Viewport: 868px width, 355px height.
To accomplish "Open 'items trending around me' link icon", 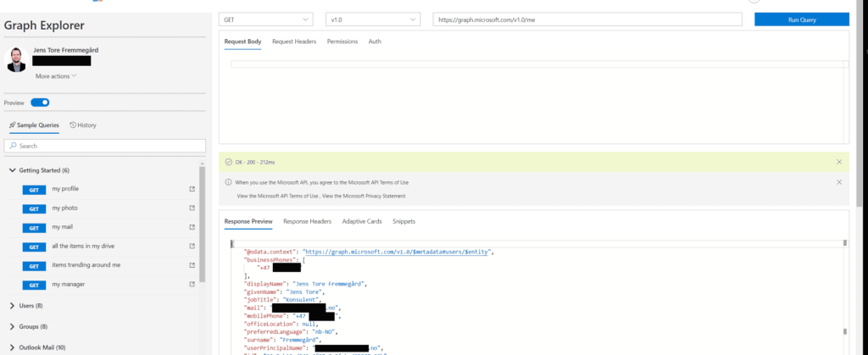I will click(192, 265).
